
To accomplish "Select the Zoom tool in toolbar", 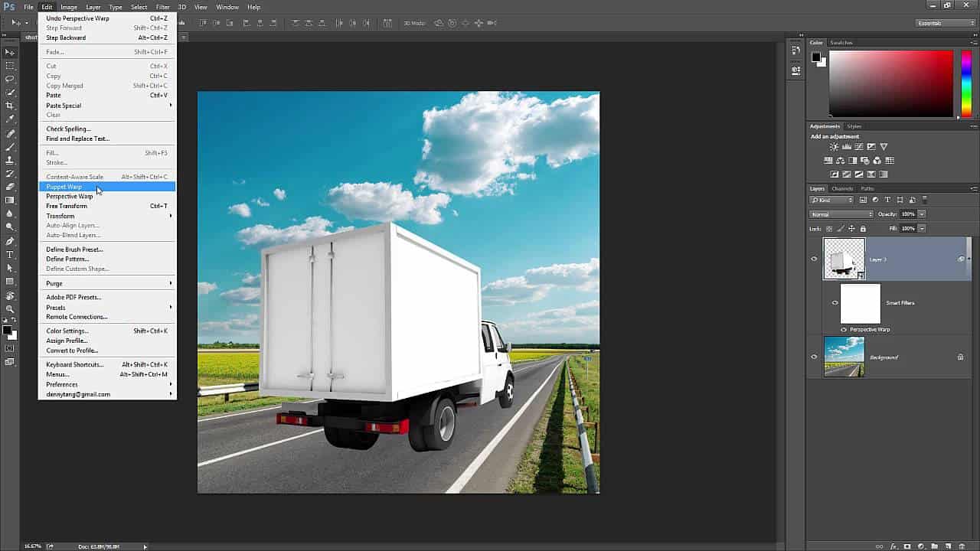I will coord(10,309).
